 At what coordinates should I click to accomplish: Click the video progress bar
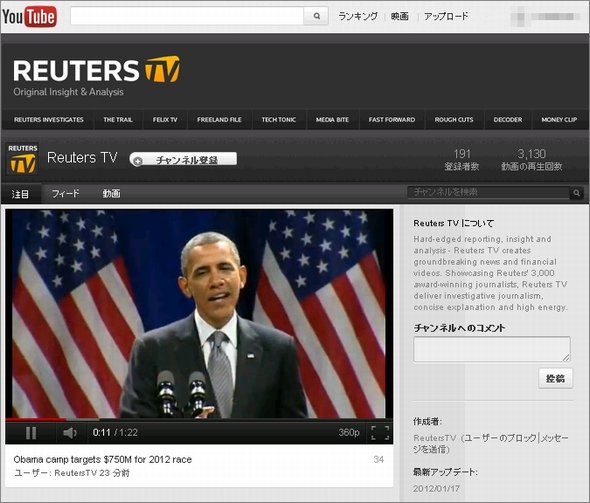coord(199,419)
